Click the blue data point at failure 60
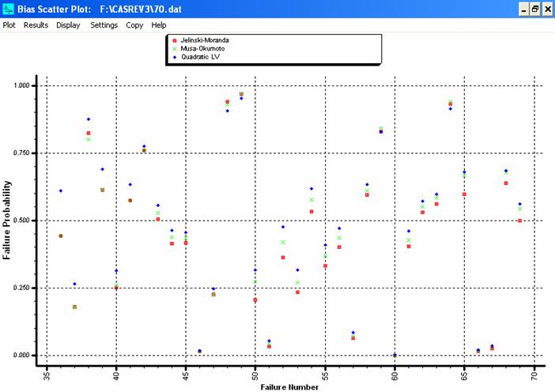 (395, 355)
